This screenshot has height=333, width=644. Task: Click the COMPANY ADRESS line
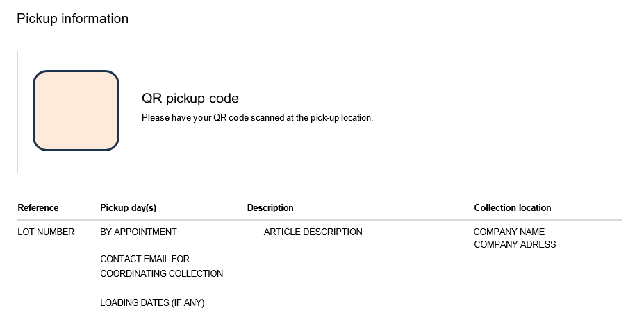click(x=515, y=244)
